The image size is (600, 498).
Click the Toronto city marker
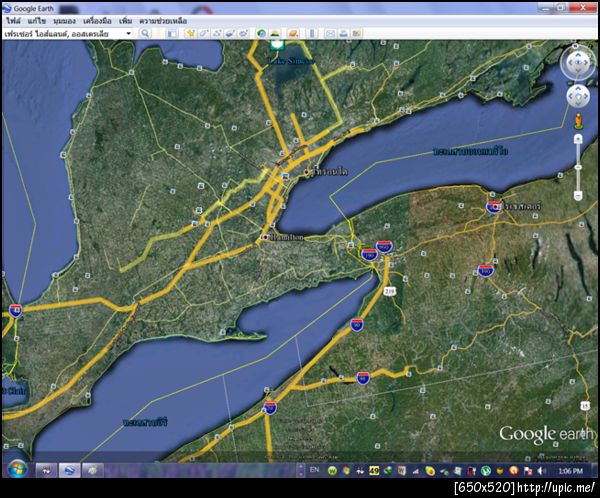click(307, 172)
